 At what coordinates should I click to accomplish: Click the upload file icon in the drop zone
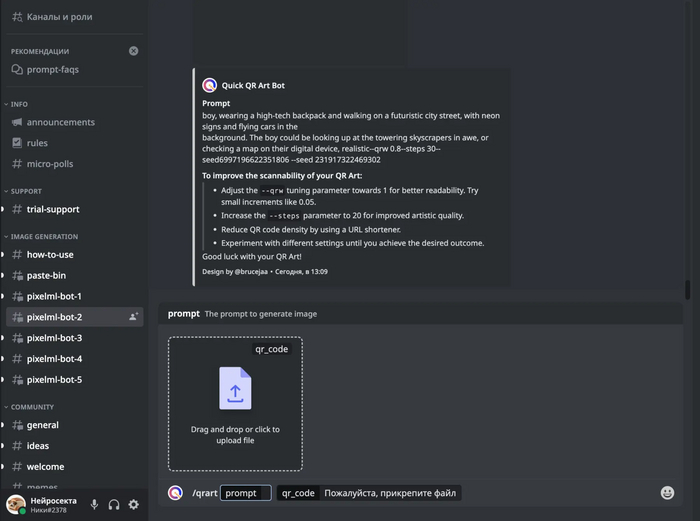click(235, 388)
